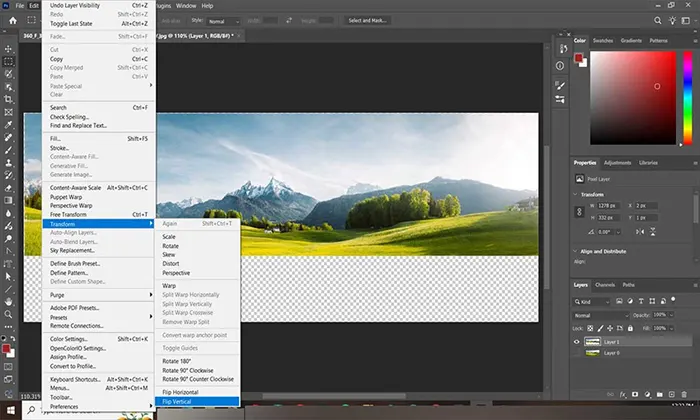
Task: Click Flip Horizontal icon in Properties panel
Action: [x=640, y=232]
